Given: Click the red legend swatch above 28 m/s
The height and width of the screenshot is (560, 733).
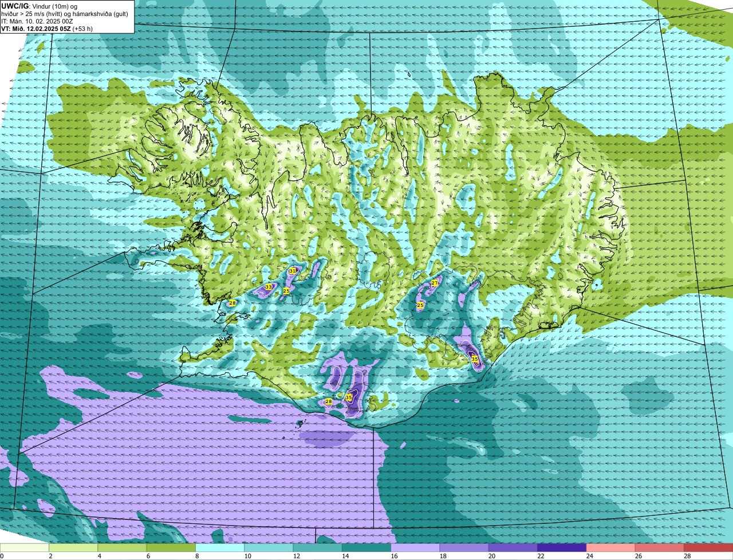Looking at the screenshot, I should 708,548.
